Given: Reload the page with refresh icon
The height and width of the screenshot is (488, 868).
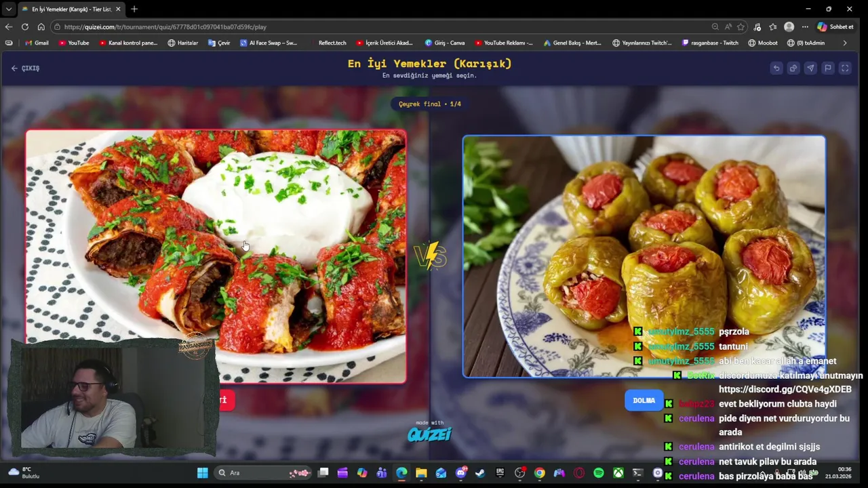Looking at the screenshot, I should 24,26.
